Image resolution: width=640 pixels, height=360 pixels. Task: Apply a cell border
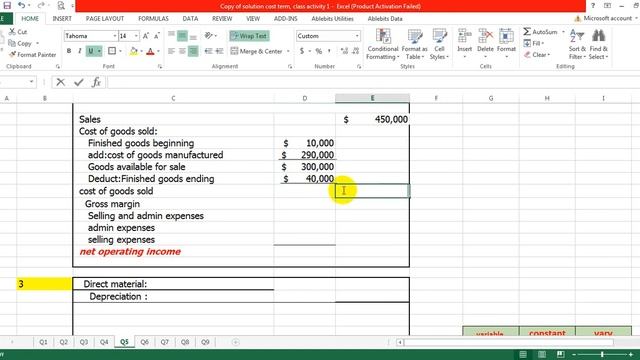[x=112, y=51]
